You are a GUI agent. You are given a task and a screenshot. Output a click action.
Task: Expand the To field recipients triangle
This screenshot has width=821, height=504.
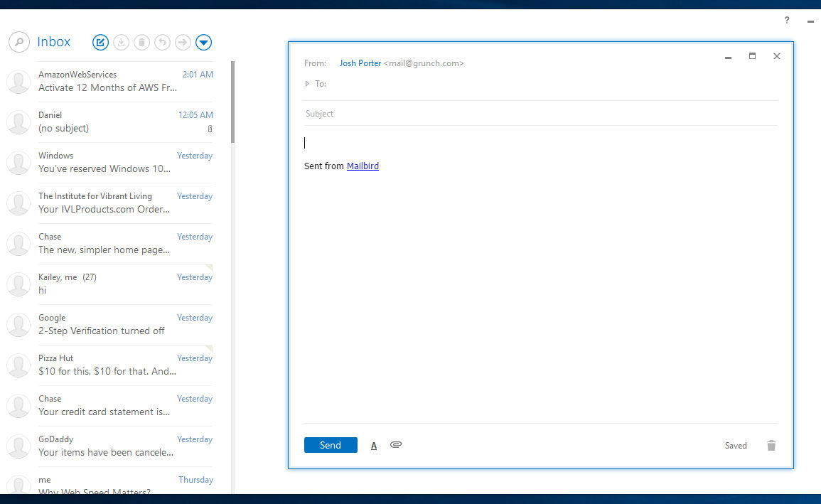click(307, 84)
